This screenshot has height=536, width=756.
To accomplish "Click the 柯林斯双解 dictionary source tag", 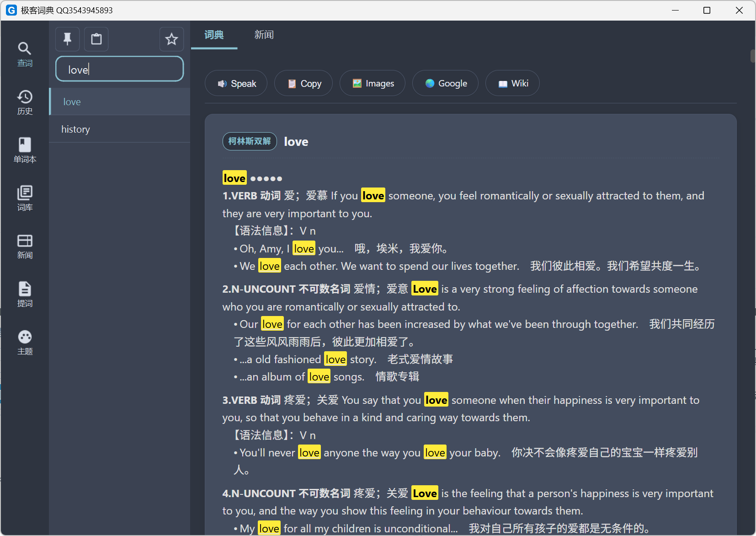I will coord(250,141).
